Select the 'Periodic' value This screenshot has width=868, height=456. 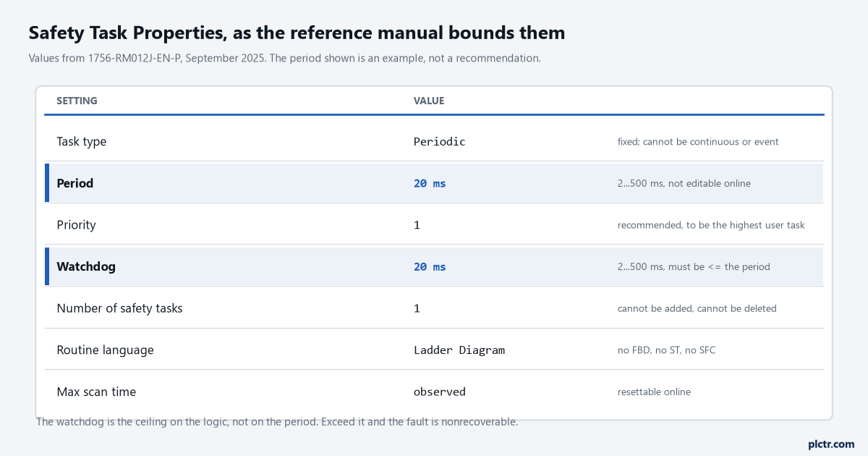439,142
